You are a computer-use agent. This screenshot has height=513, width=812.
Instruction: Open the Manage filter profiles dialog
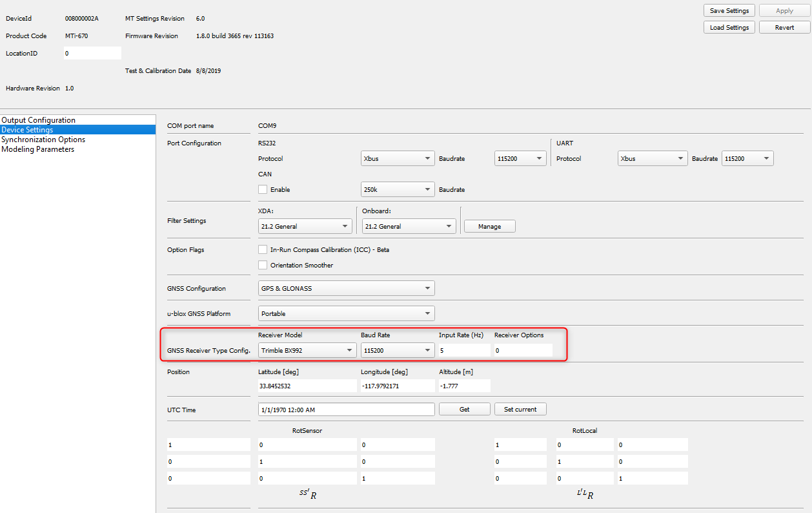pyautogui.click(x=489, y=225)
